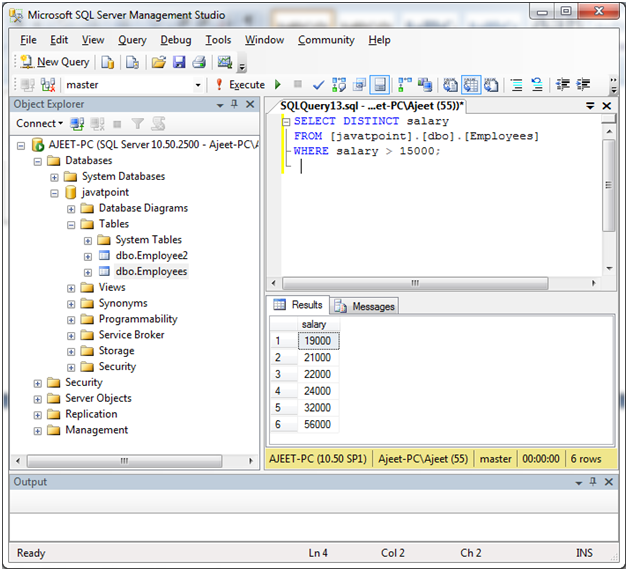Click Connect Object Explorer icon beside Connect
This screenshot has width=628, height=571.
pos(77,124)
